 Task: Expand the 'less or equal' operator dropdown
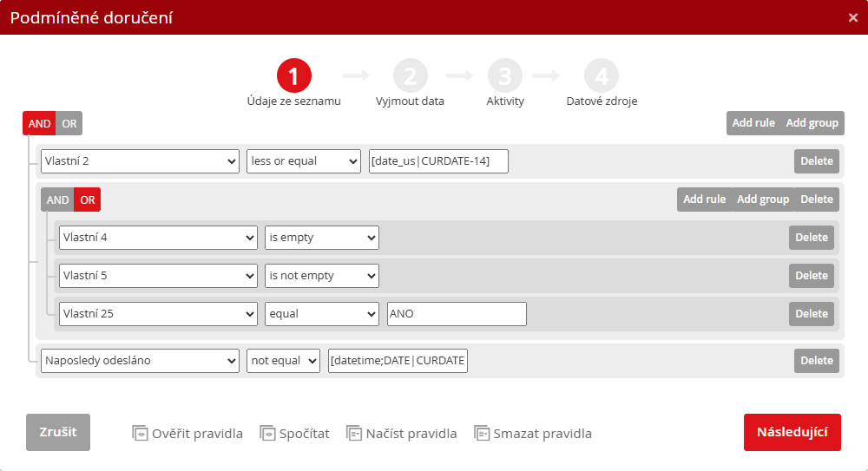tap(304, 161)
